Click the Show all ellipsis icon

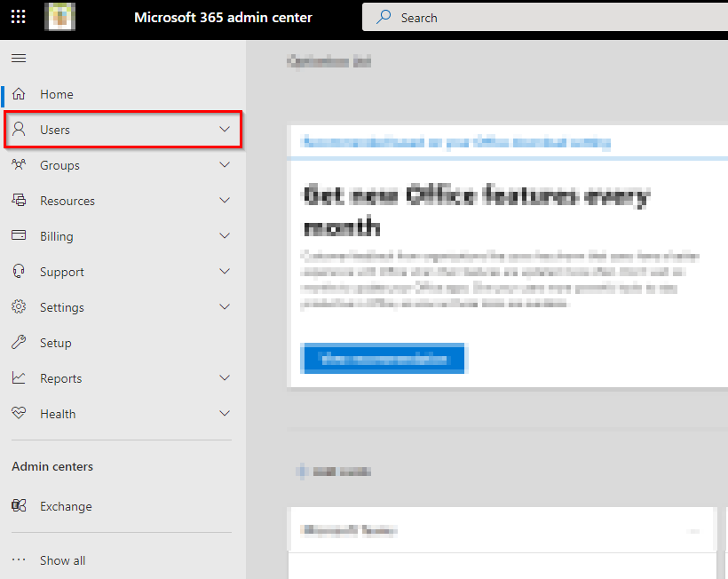click(19, 559)
